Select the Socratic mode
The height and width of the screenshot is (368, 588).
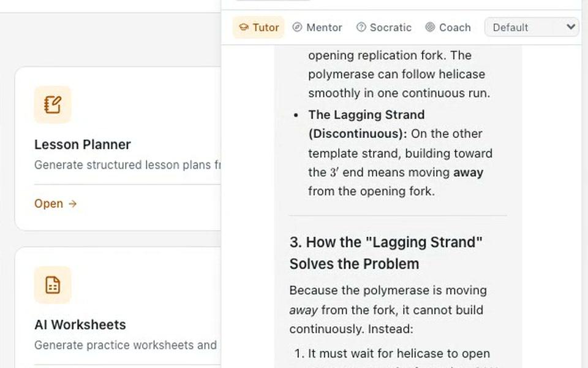pyautogui.click(x=383, y=28)
